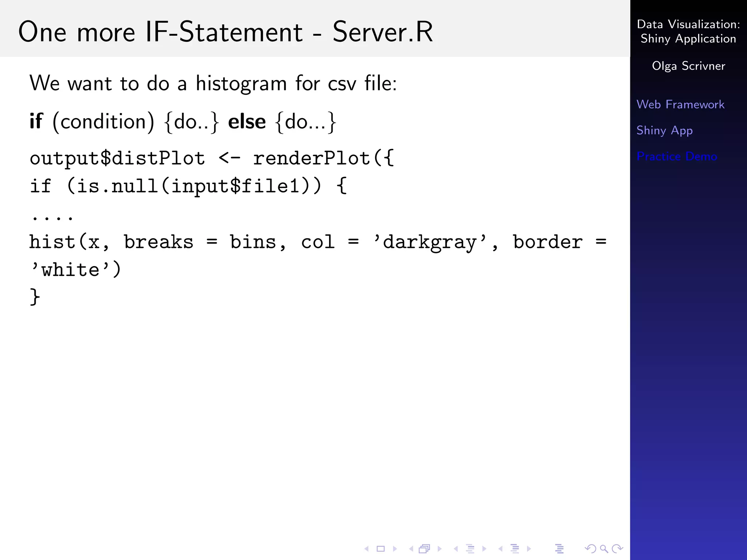Click the closing curly brace line
The height and width of the screenshot is (560, 747).
point(35,296)
